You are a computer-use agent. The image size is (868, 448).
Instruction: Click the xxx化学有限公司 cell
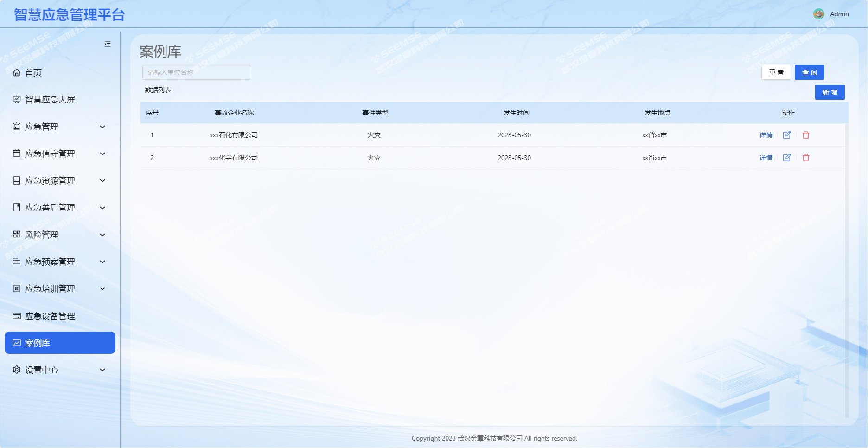(x=234, y=158)
